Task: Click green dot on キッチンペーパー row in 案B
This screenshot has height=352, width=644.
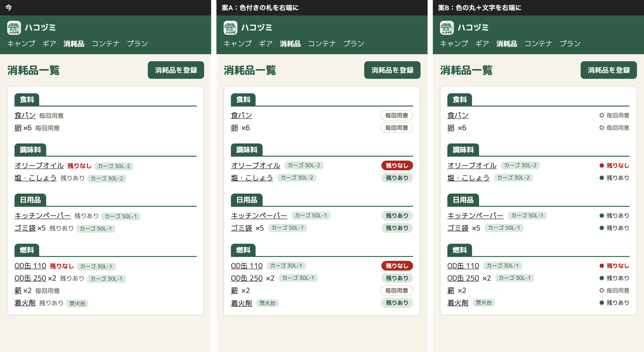Action: point(602,215)
